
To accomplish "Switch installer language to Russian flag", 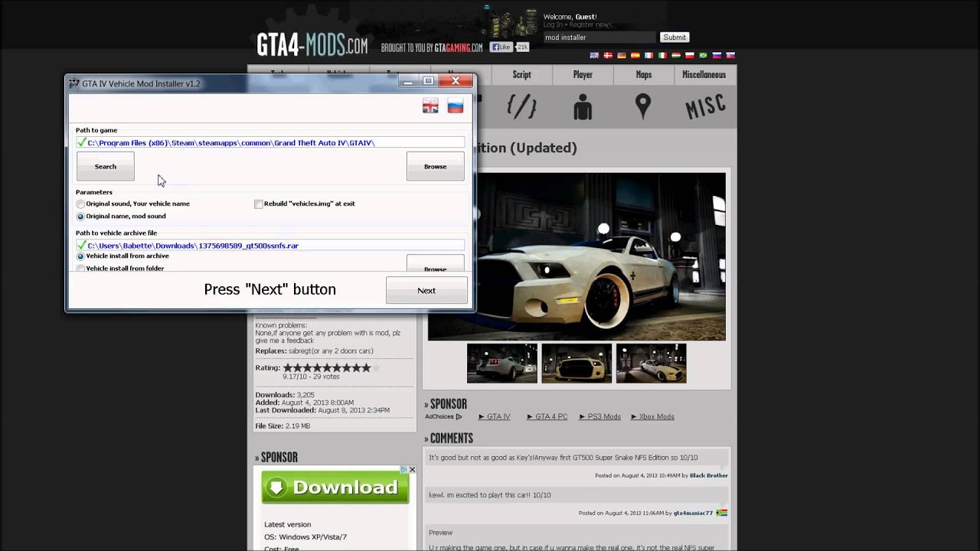I will point(456,106).
